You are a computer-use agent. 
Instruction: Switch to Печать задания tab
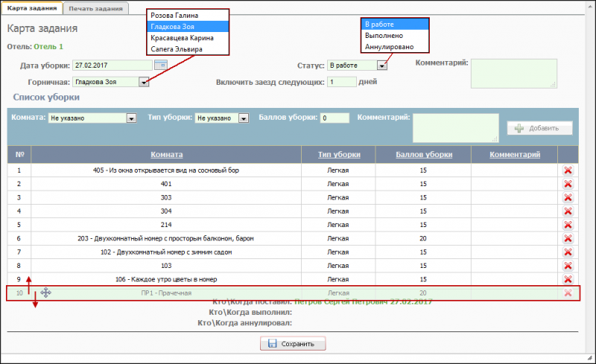pyautogui.click(x=95, y=8)
